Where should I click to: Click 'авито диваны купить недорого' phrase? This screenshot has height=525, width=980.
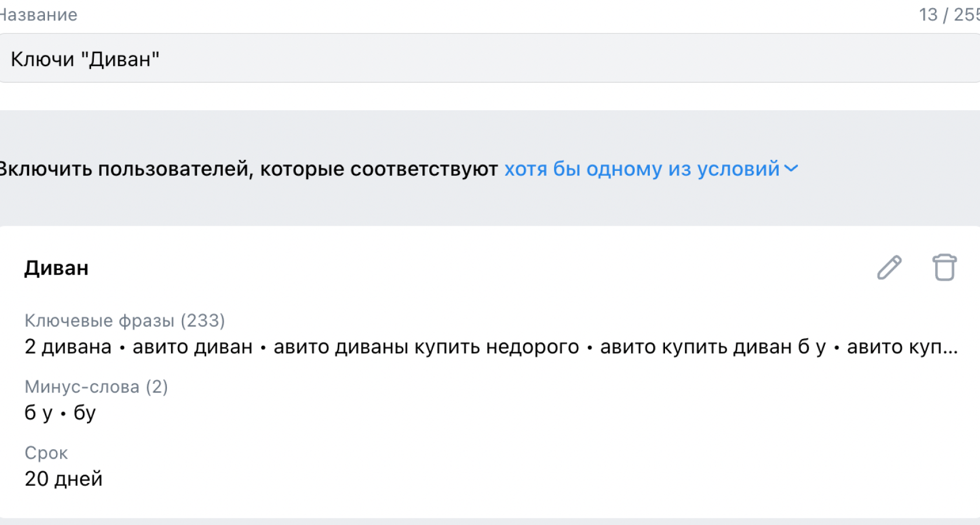(x=426, y=346)
